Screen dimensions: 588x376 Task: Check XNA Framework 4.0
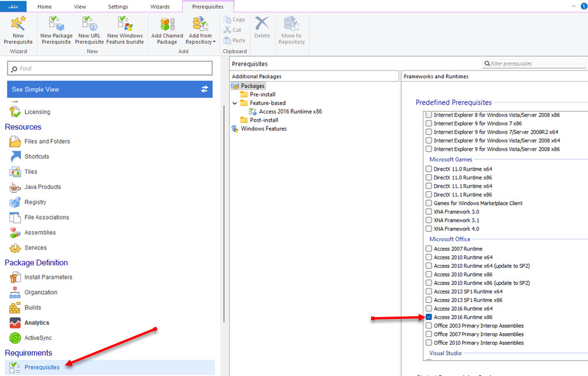pyautogui.click(x=429, y=228)
